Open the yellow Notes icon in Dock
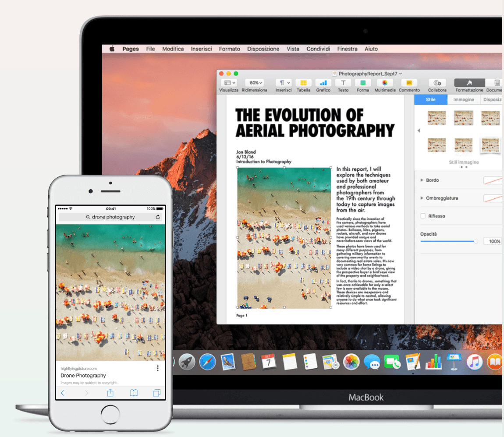The width and height of the screenshot is (504, 437). pos(290,362)
